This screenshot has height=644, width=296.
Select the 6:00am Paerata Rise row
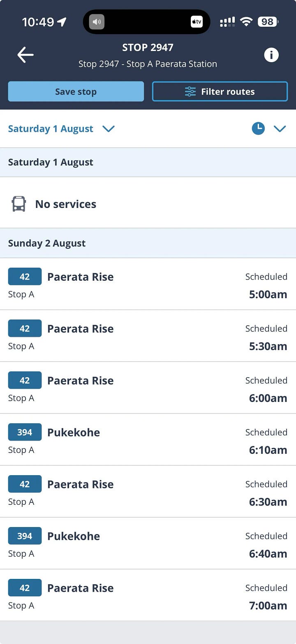tap(148, 388)
